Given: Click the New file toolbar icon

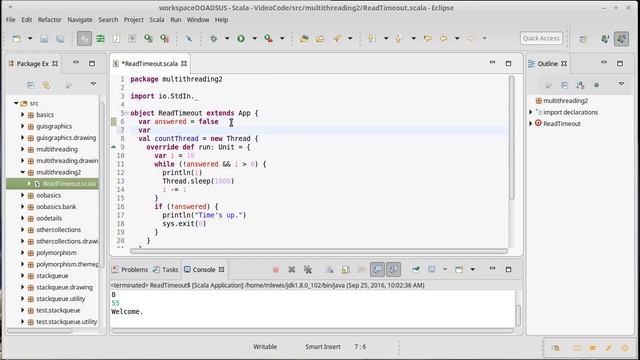Looking at the screenshot, I should point(16,38).
